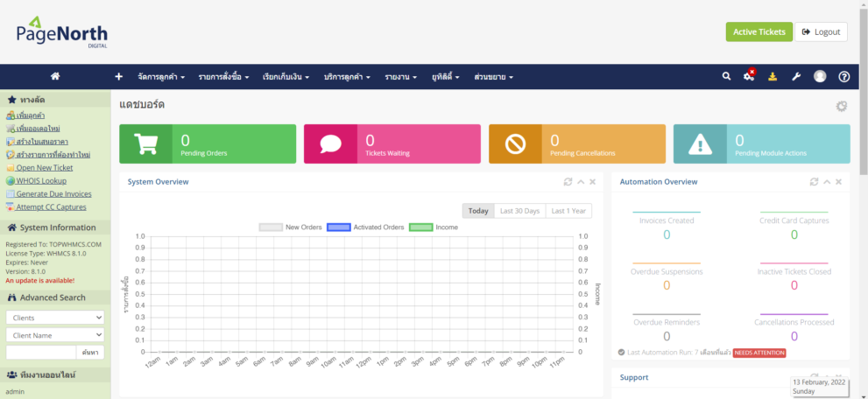868x399 pixels.
Task: Open the Client Name field dropdown
Action: 55,334
